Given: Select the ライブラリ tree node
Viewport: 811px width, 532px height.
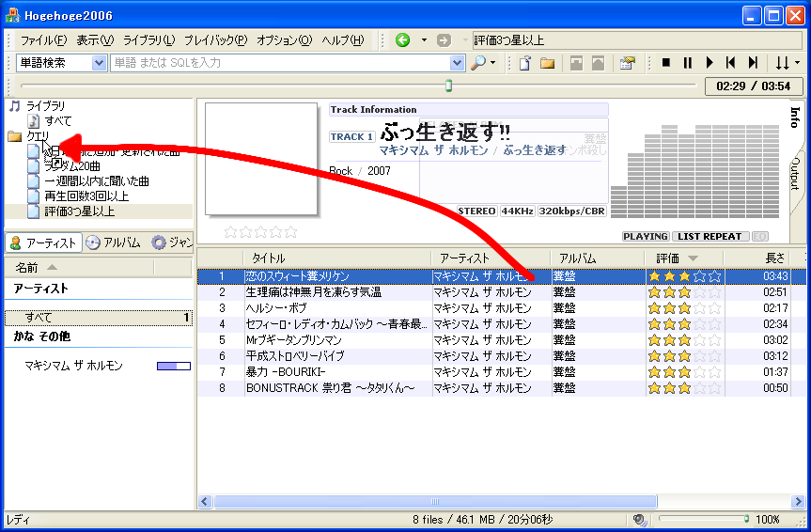Looking at the screenshot, I should point(45,105).
